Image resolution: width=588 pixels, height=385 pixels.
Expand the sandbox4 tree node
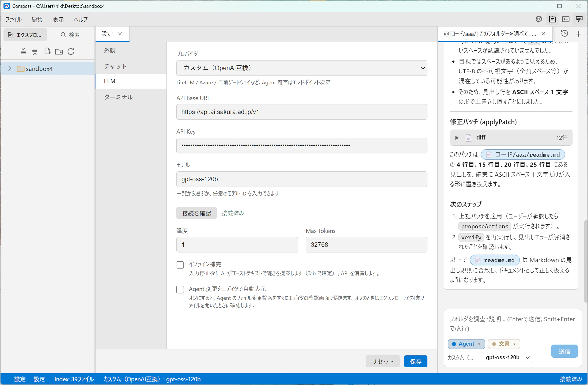tap(10, 69)
